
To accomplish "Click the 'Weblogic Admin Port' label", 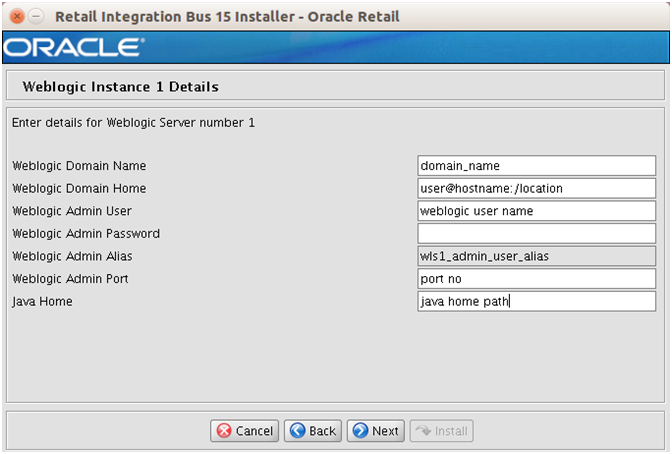I will tap(70, 279).
